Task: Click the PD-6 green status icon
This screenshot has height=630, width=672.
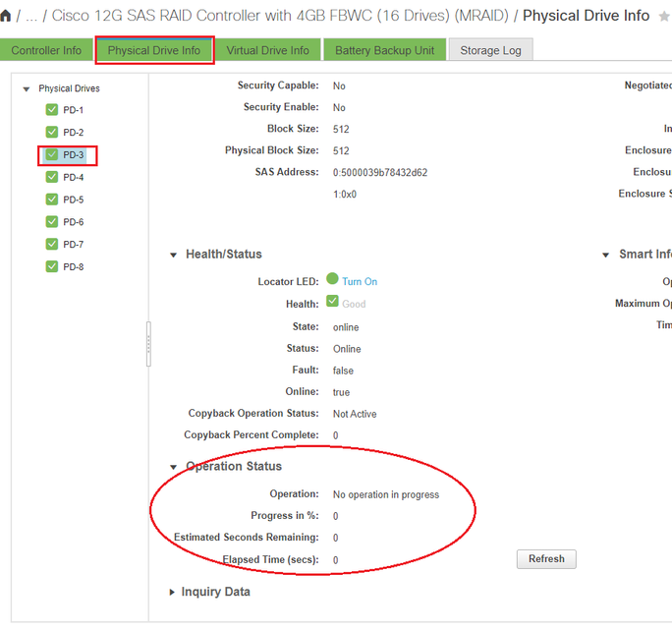Action: (52, 222)
